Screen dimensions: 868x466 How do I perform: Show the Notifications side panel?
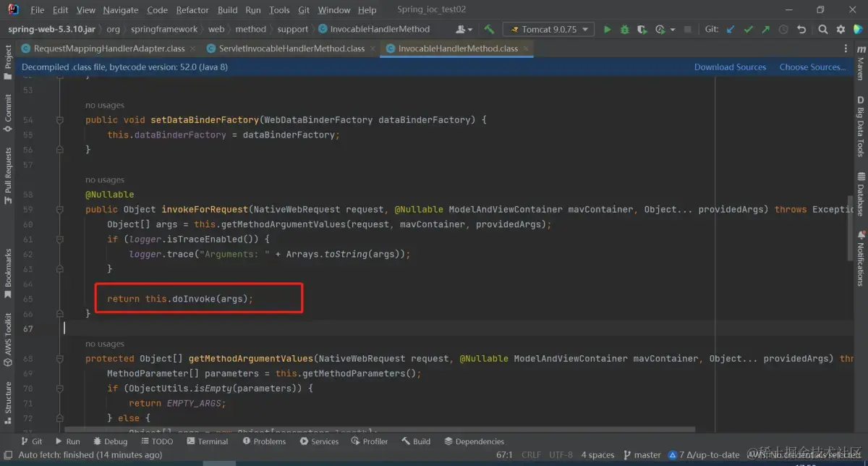pos(861,259)
